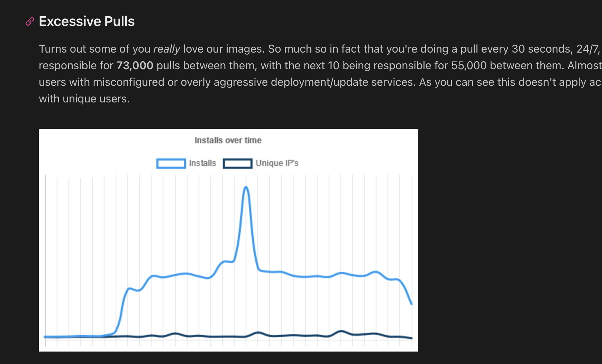Click the "Installs over time" chart title

[x=228, y=140]
